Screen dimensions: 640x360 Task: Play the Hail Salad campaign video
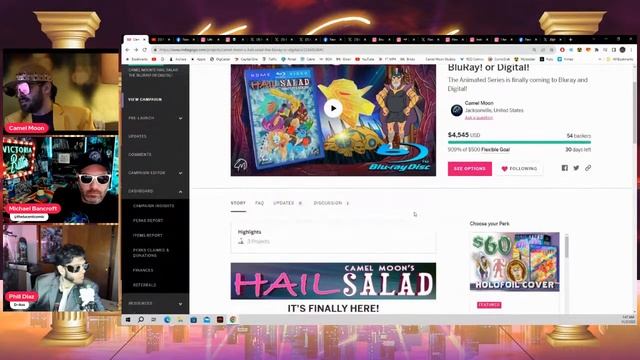click(x=333, y=108)
